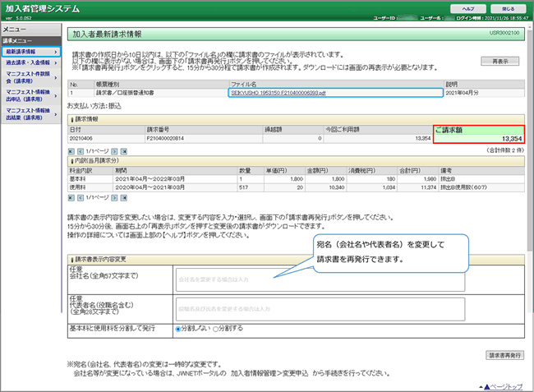The image size is (534, 392).
Task: Click the 合計 value 1,980
Action: tap(430, 179)
